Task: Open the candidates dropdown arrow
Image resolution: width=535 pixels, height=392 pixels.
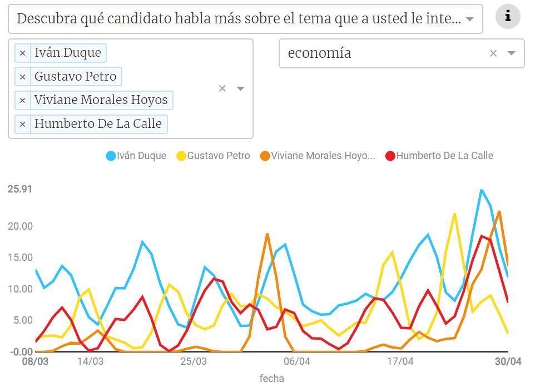Action: click(241, 88)
